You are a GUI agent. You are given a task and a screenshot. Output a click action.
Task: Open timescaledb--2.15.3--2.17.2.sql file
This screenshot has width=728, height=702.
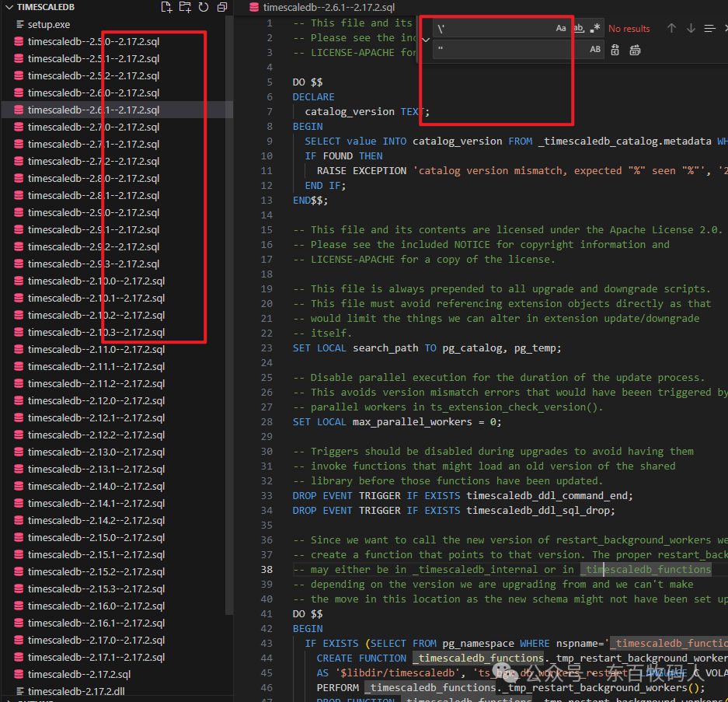[x=96, y=589]
